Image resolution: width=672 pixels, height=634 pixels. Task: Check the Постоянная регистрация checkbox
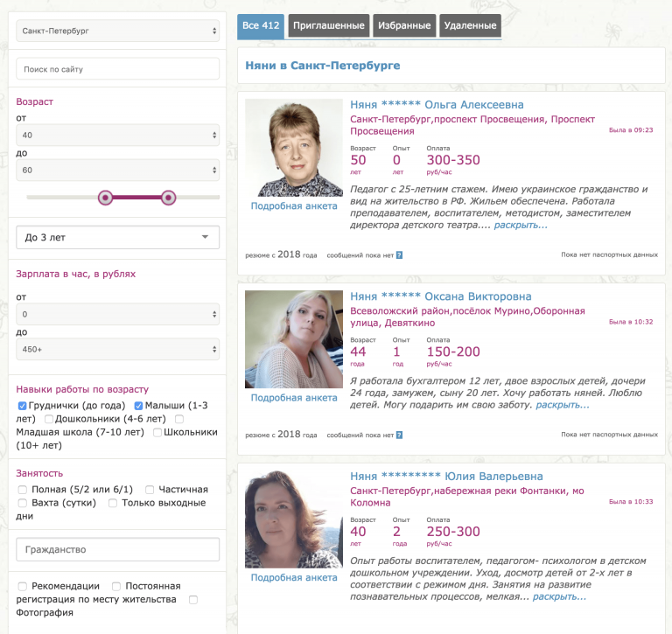(116, 586)
